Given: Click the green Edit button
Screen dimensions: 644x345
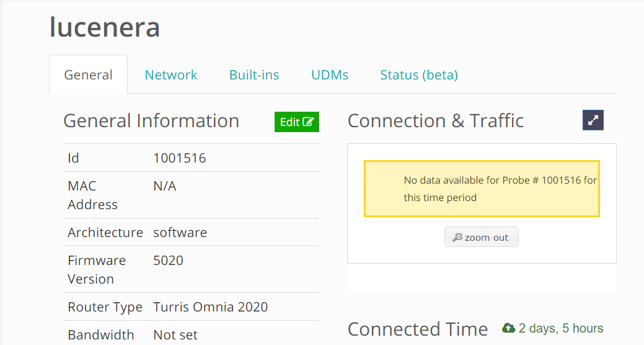Looking at the screenshot, I should coord(296,122).
